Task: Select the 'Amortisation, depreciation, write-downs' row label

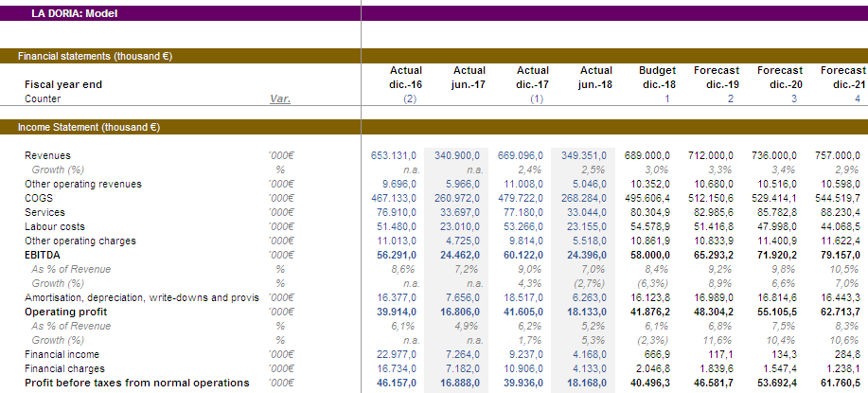Action: point(142,297)
